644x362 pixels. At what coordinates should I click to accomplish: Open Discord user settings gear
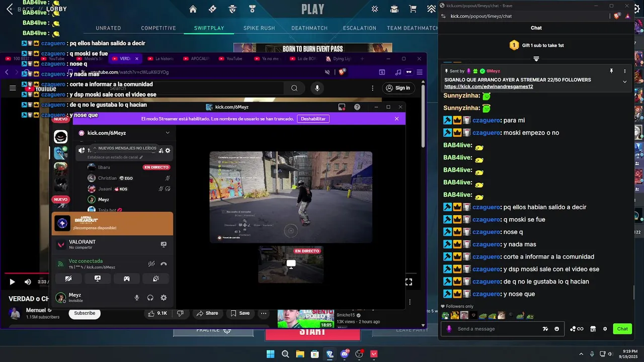click(x=164, y=298)
